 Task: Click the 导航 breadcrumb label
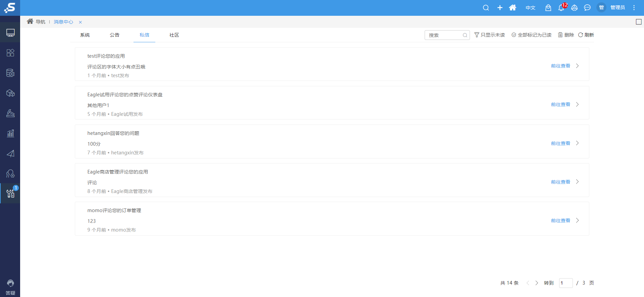coord(40,22)
